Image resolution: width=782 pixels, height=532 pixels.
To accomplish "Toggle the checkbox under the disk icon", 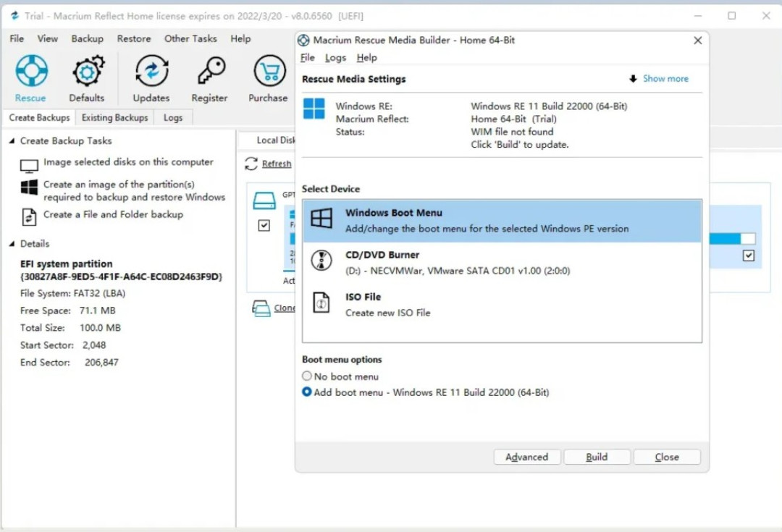I will tap(264, 225).
